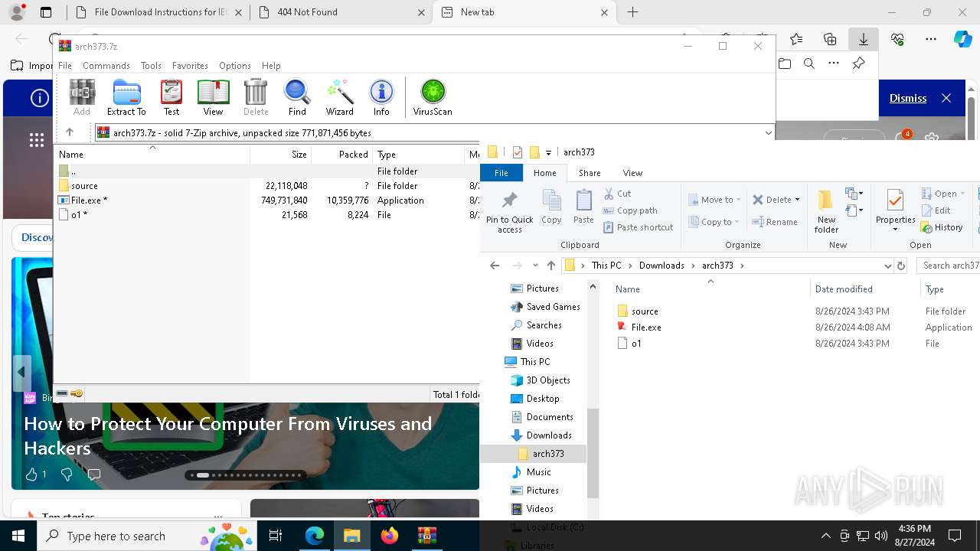Click Rename in Explorer ribbon

pos(775,222)
